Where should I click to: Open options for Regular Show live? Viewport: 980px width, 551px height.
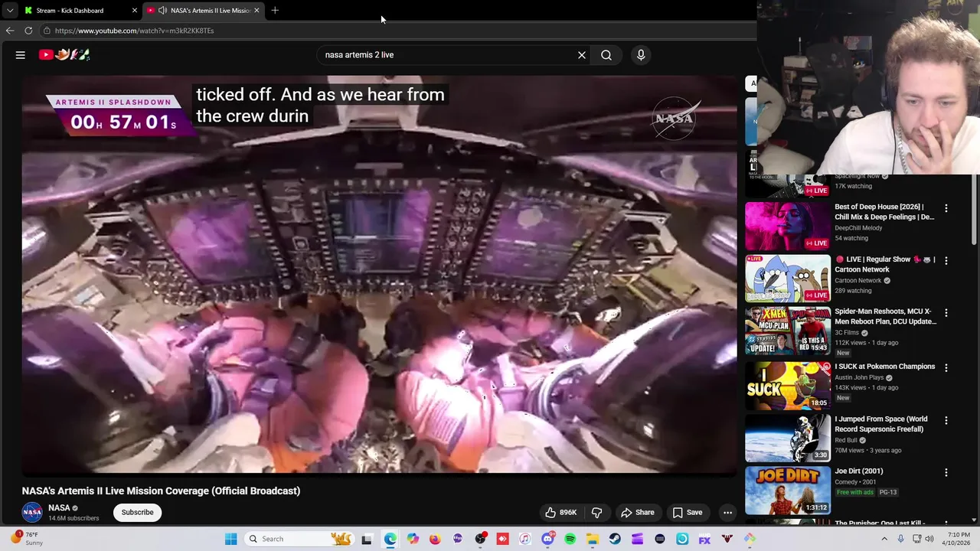[x=946, y=261]
